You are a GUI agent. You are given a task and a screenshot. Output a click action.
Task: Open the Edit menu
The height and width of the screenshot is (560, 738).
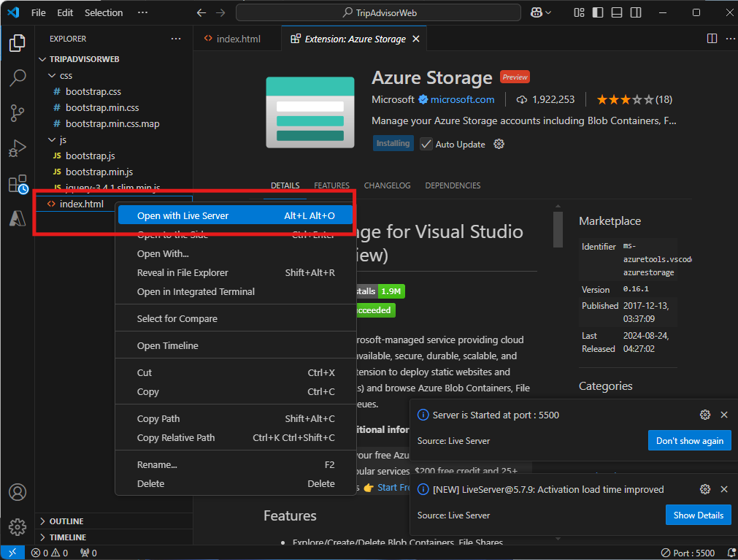65,12
